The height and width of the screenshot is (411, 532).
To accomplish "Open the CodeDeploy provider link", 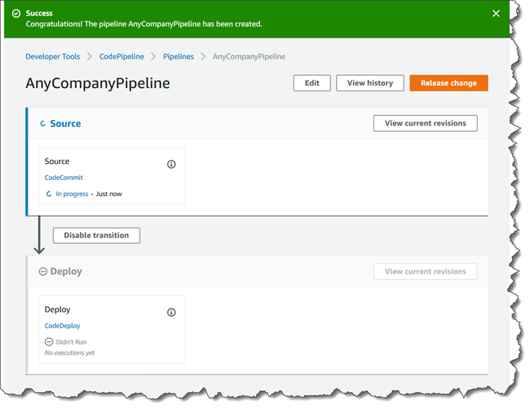I will pos(62,326).
